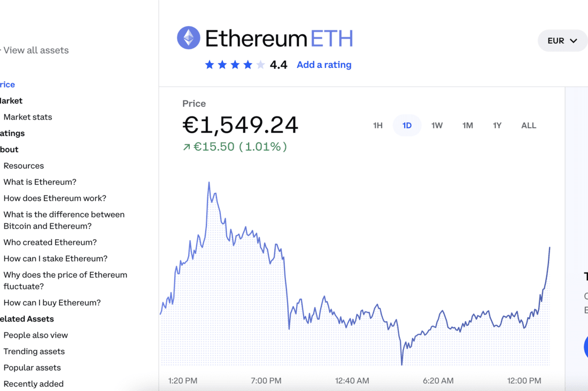This screenshot has height=391, width=588.
Task: Select the 1H chart range
Action: click(377, 126)
